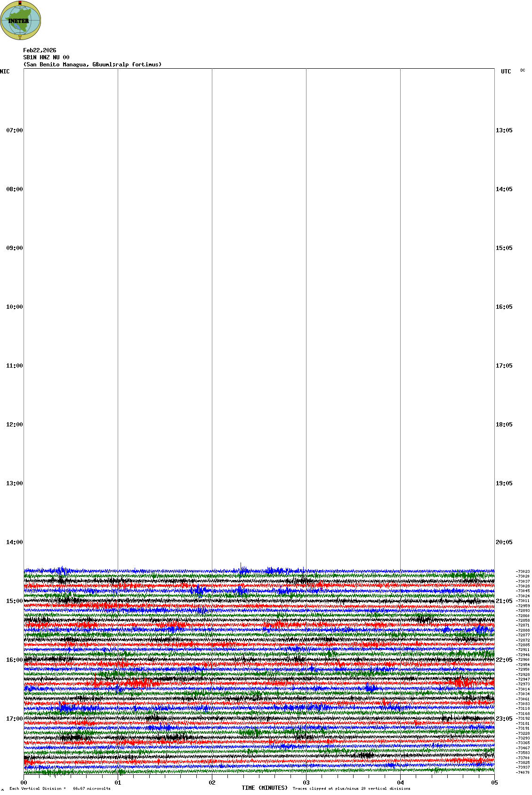Click the small DC column header
Viewport: 532px width, 795px height.
pos(523,71)
